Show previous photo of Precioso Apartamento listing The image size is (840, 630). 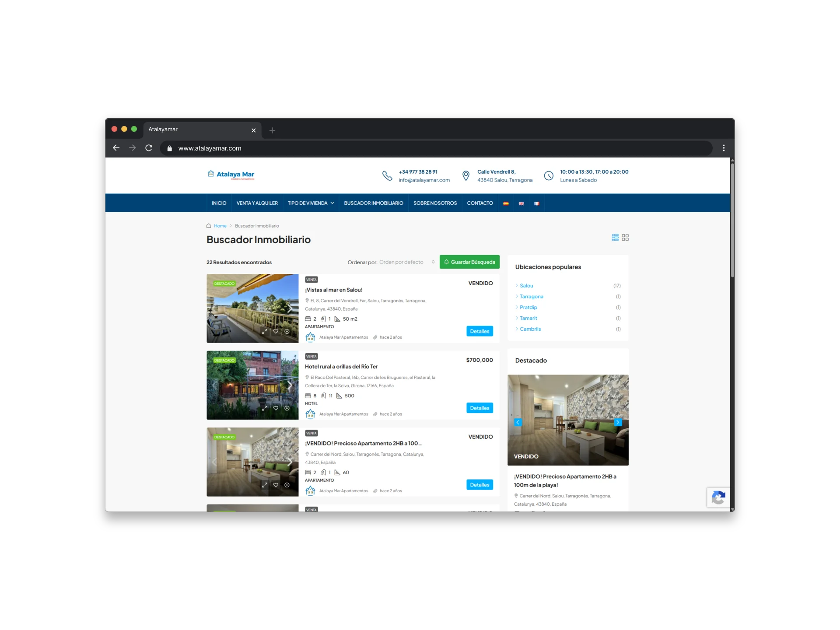(214, 462)
